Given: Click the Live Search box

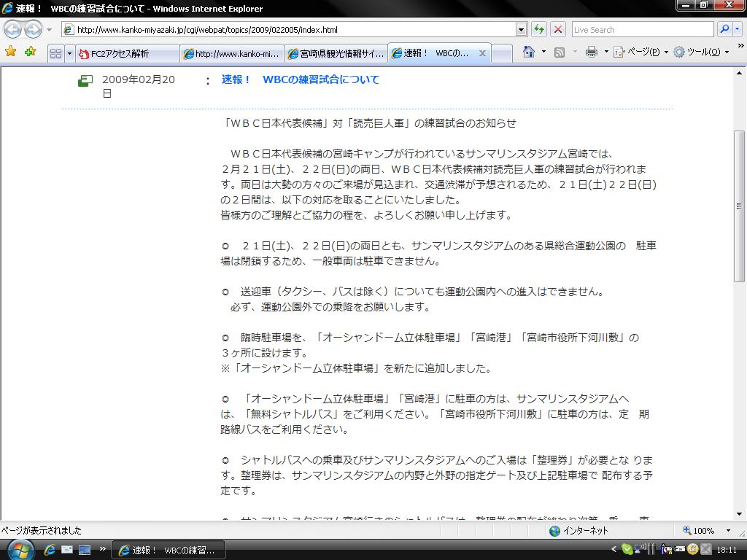Looking at the screenshot, I should (x=643, y=29).
